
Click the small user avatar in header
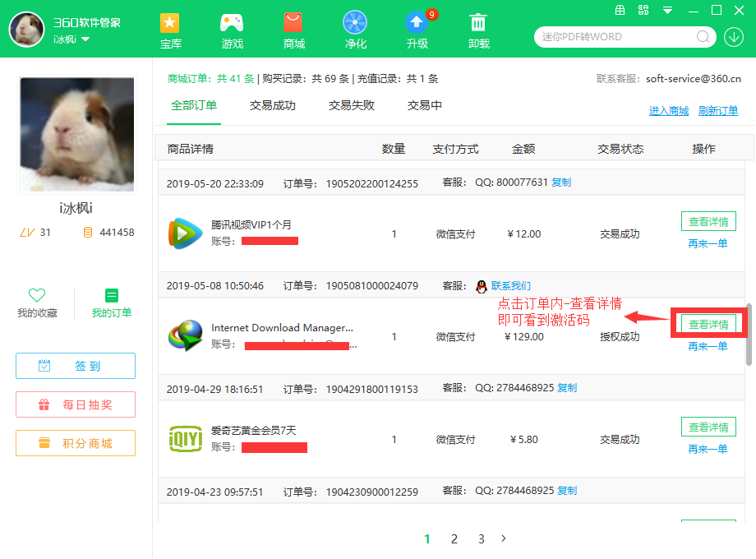27,29
